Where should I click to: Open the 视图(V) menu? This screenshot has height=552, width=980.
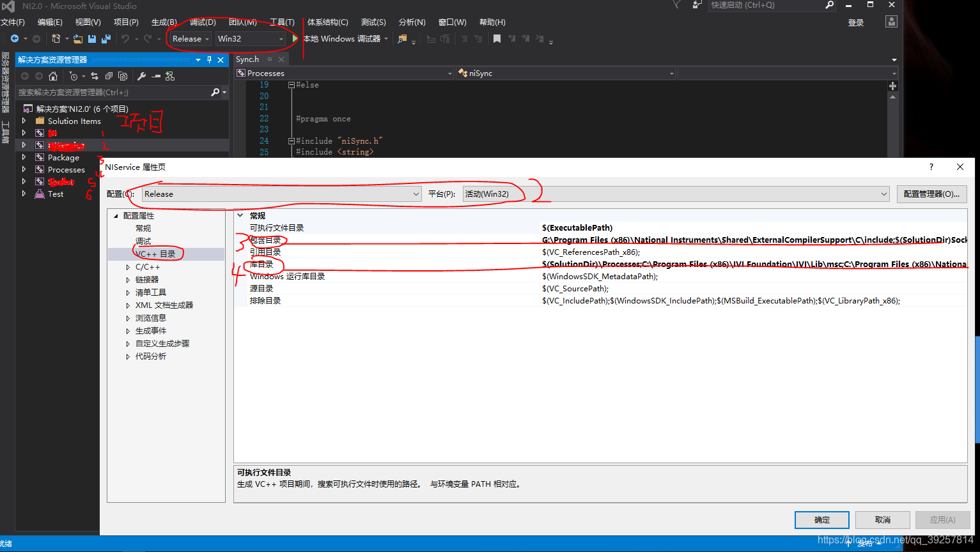point(88,22)
